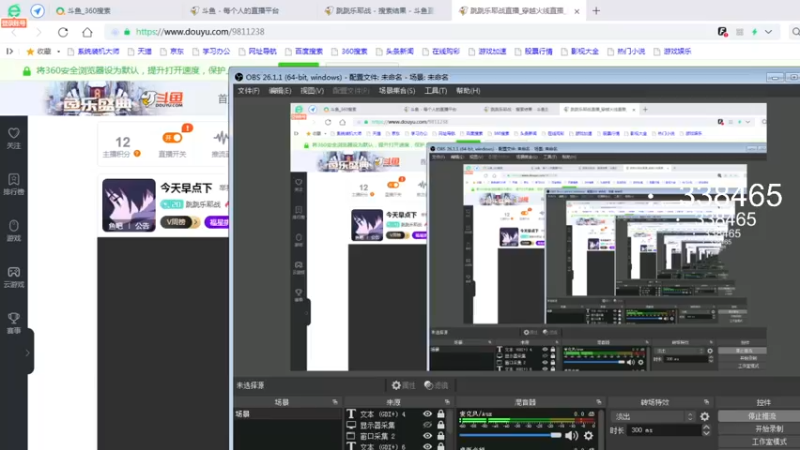The height and width of the screenshot is (450, 800).
Task: Open 排行榜 in Douyu sidebar
Action: click(x=14, y=184)
